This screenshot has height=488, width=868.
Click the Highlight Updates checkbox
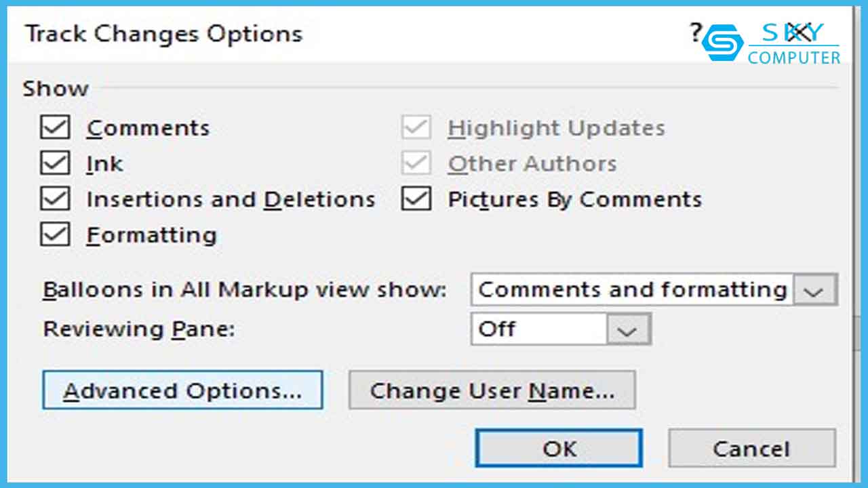416,127
